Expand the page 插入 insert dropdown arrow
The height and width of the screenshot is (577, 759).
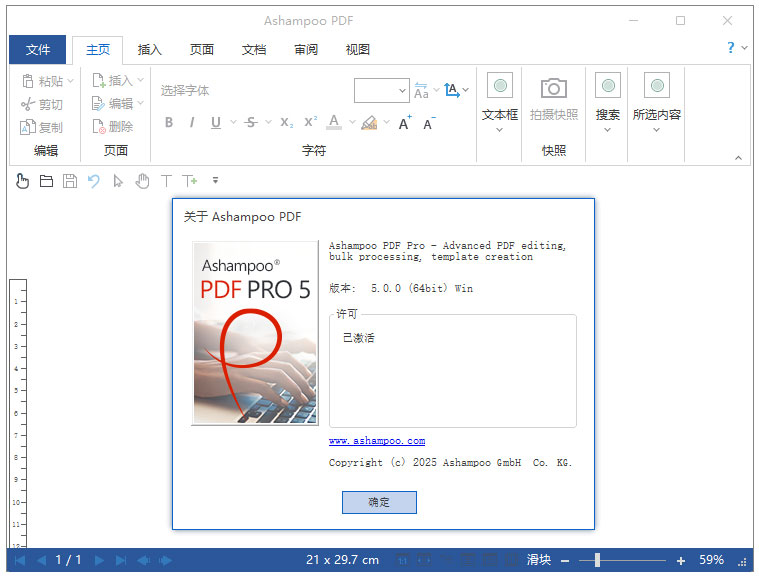pos(140,80)
